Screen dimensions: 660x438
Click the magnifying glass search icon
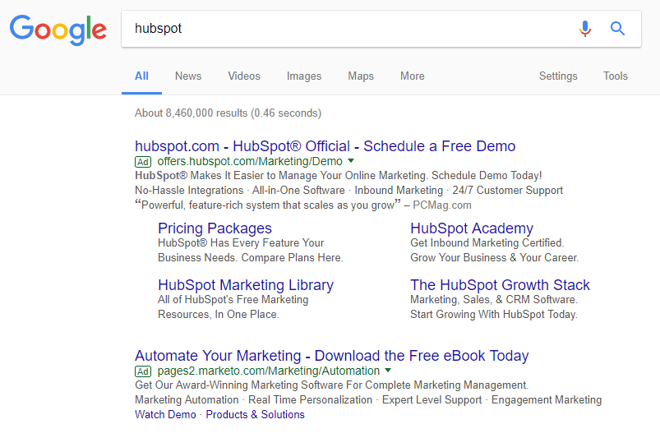617,29
